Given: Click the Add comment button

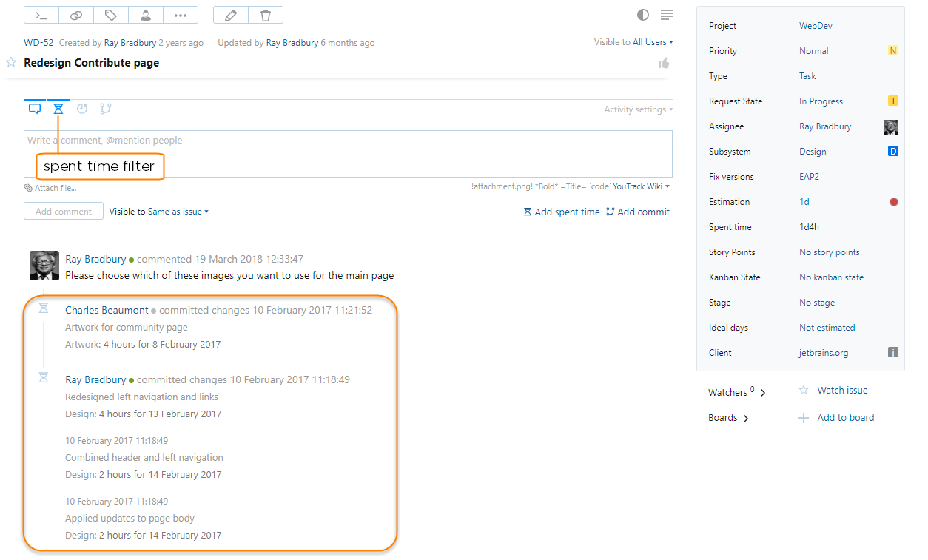Looking at the screenshot, I should click(64, 212).
